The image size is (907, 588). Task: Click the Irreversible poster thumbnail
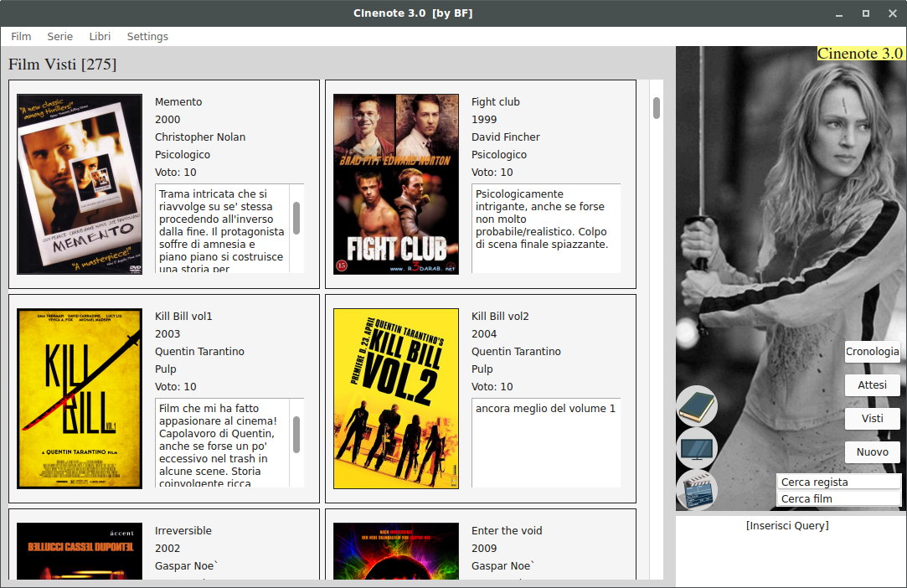80,551
